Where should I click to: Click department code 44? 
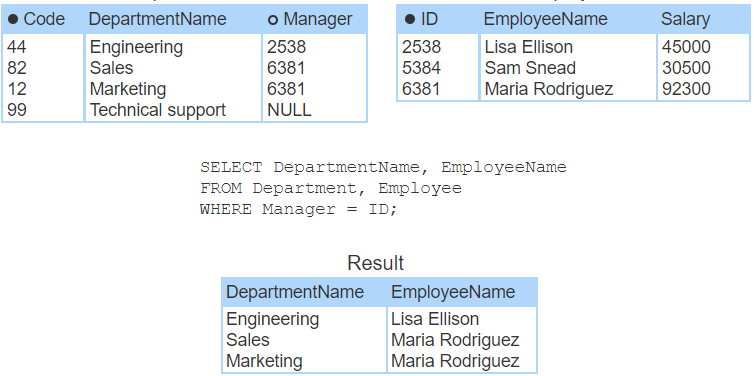point(17,47)
